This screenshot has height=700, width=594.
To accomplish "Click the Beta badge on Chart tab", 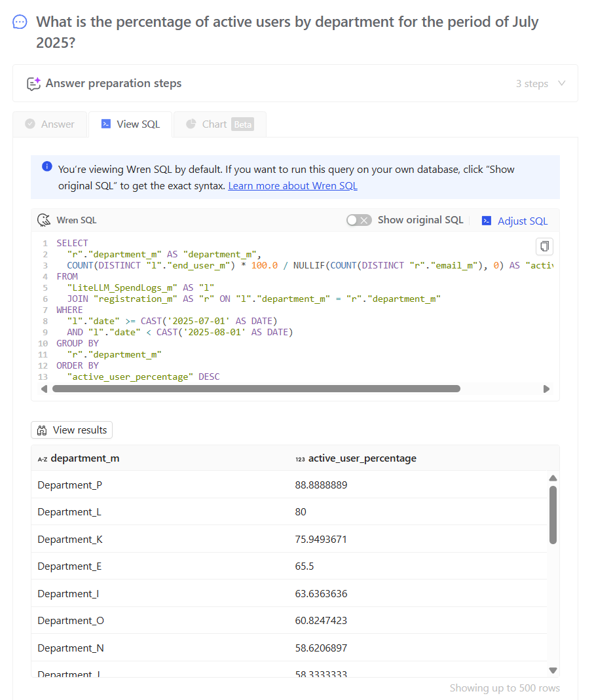I will point(242,124).
